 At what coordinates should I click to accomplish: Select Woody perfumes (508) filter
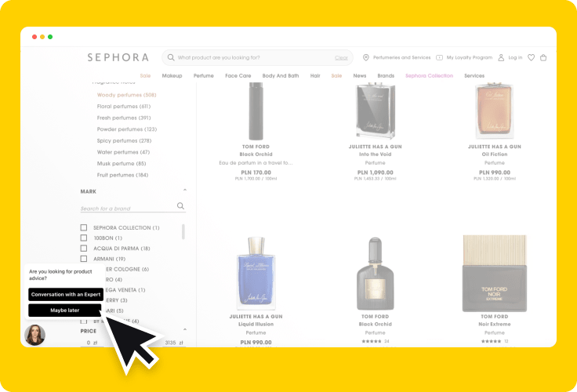click(x=126, y=95)
